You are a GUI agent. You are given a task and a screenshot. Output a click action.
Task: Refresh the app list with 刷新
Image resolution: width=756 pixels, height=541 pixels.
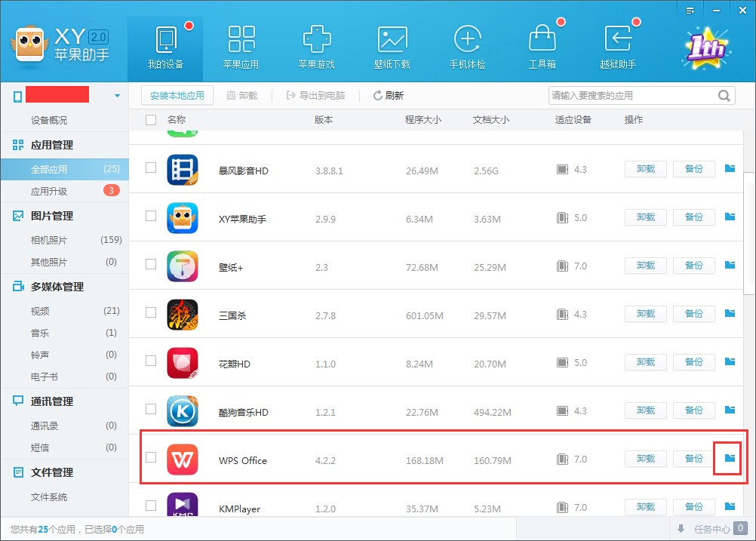tap(389, 96)
